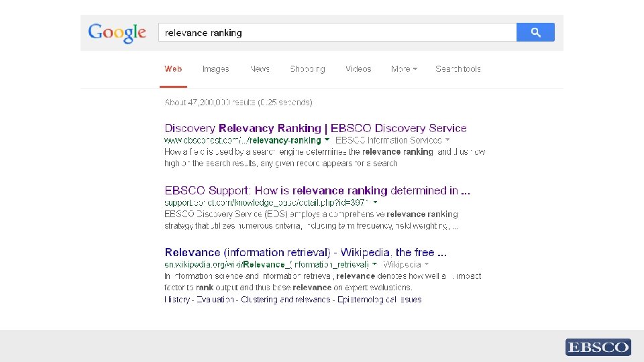
Task: Click the blue search magnifier button
Action: [x=535, y=32]
